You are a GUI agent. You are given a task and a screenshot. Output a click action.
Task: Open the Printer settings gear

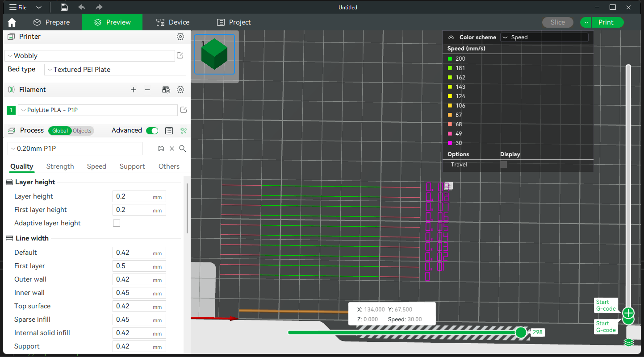click(180, 37)
